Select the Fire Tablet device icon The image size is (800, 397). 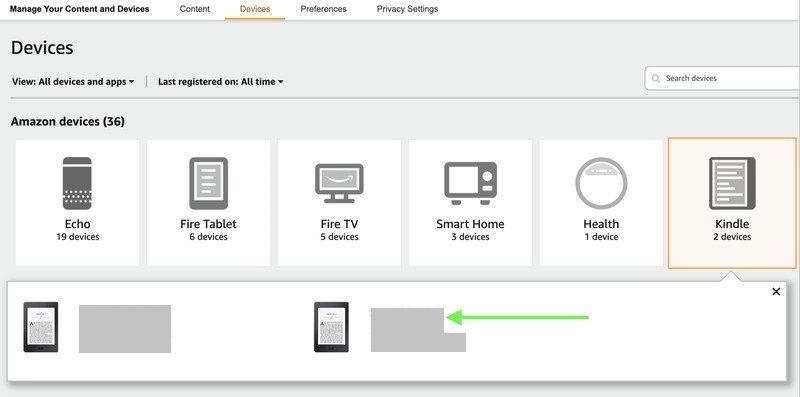coord(208,183)
